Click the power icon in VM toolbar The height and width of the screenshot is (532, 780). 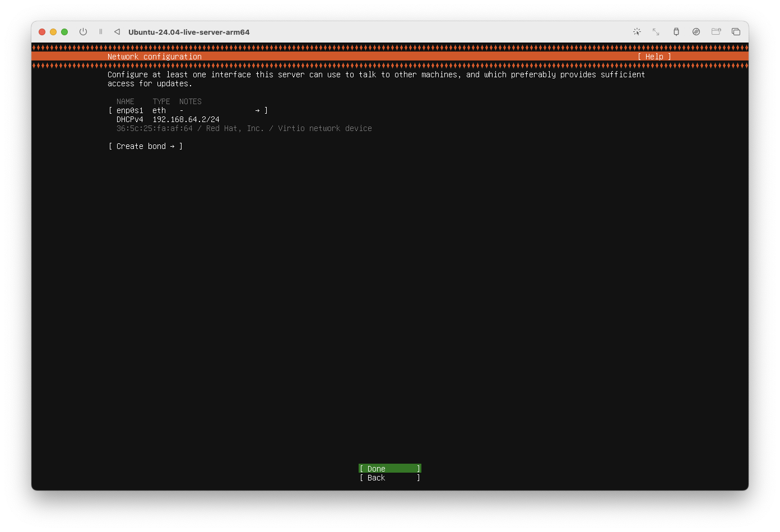83,32
